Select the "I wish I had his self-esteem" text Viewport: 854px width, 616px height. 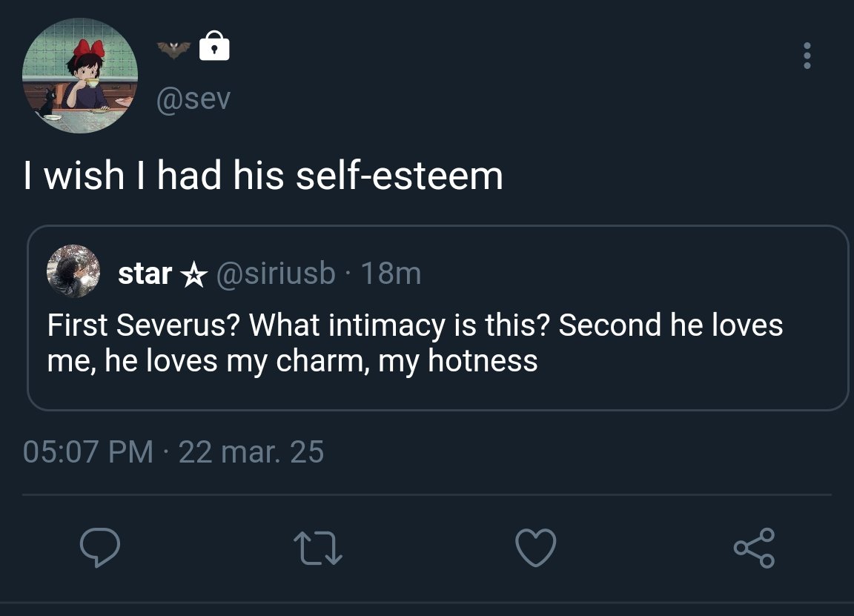[x=263, y=176]
